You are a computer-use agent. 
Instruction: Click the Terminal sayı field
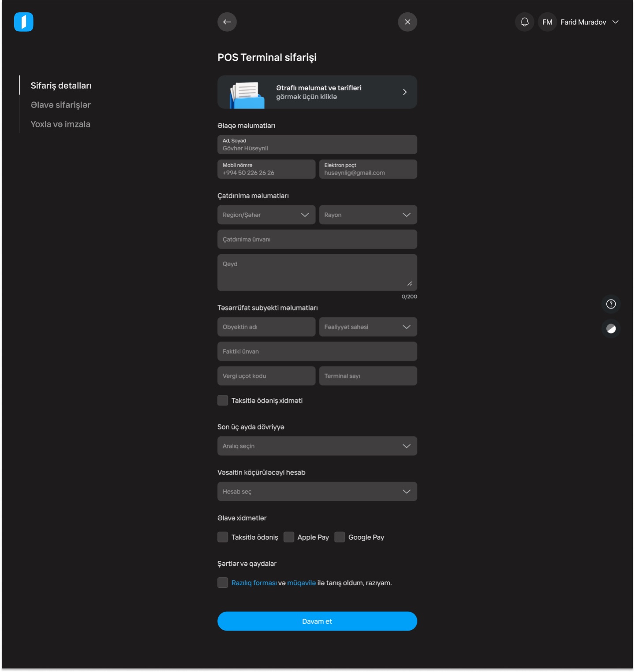(368, 376)
